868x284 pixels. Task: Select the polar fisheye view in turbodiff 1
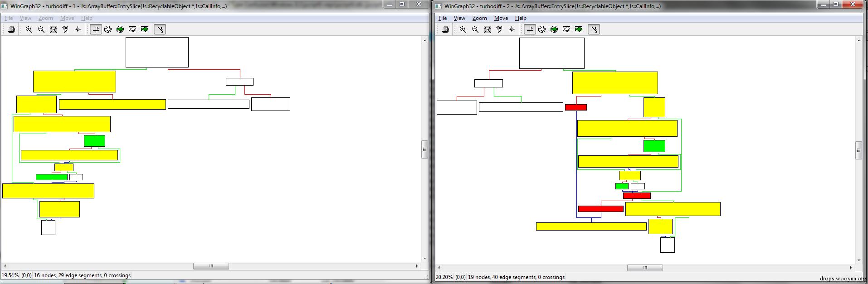tap(108, 29)
